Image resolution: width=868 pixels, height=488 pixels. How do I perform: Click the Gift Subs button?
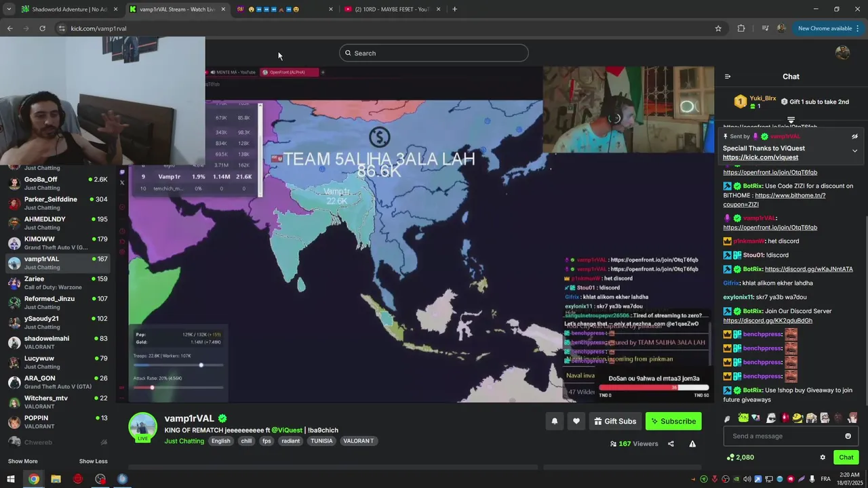[x=615, y=421]
